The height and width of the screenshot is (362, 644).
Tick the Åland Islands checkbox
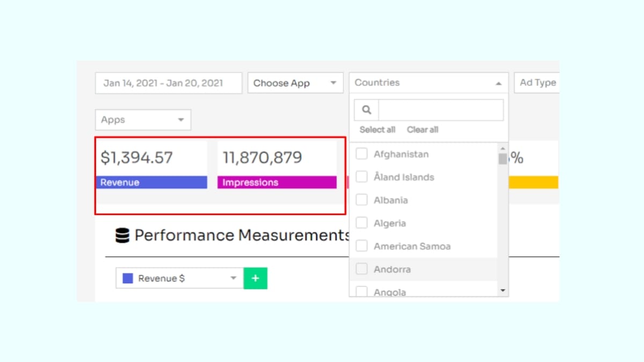pyautogui.click(x=362, y=177)
